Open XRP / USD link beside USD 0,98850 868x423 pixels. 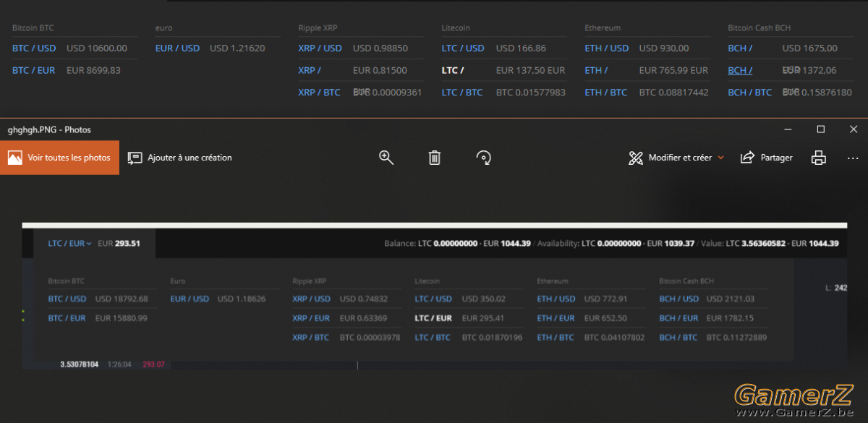click(x=320, y=48)
